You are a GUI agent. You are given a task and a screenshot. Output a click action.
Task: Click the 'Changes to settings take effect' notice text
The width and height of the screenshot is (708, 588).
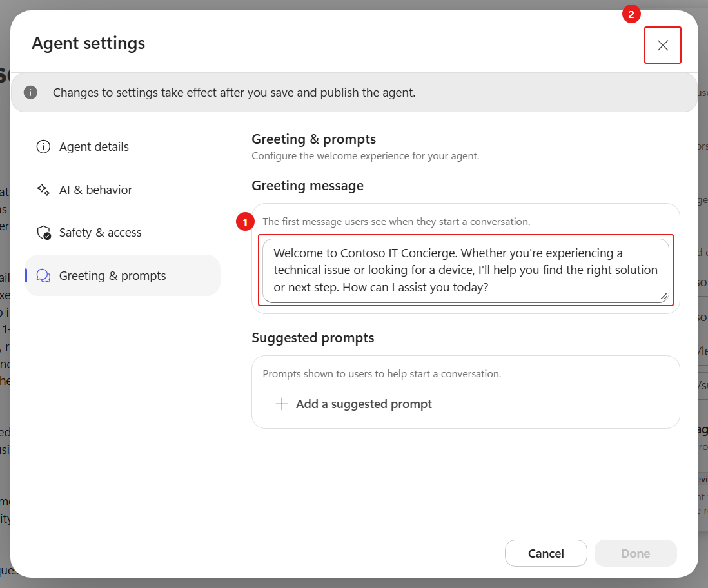[234, 93]
